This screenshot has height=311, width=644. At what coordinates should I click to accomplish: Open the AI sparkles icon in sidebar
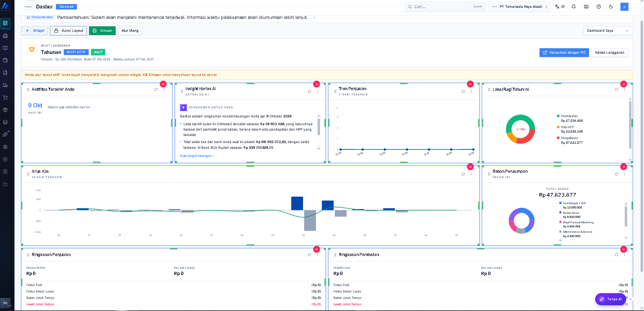click(x=5, y=134)
